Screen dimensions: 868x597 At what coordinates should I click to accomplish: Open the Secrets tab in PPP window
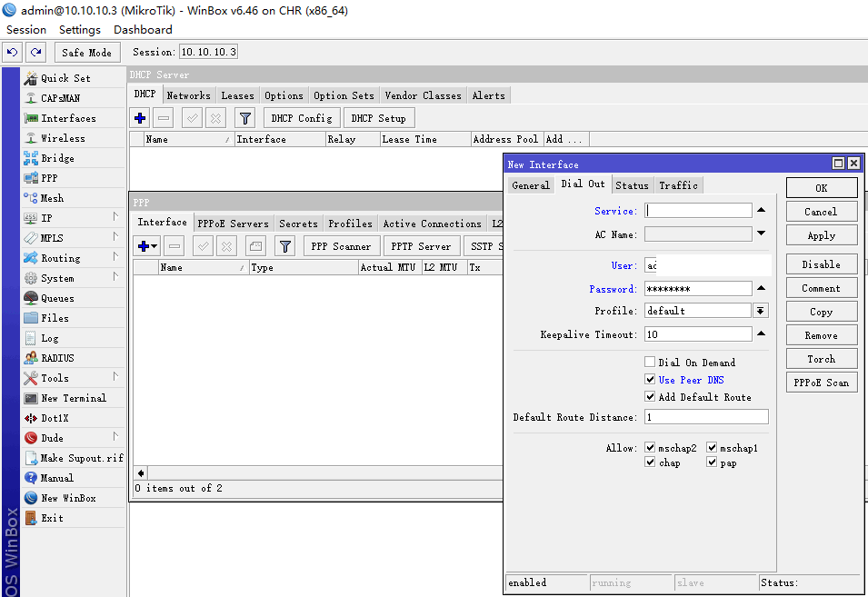tap(298, 224)
